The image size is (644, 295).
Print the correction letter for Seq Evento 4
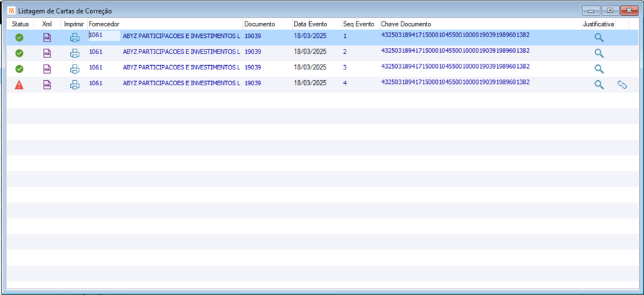pos(74,85)
